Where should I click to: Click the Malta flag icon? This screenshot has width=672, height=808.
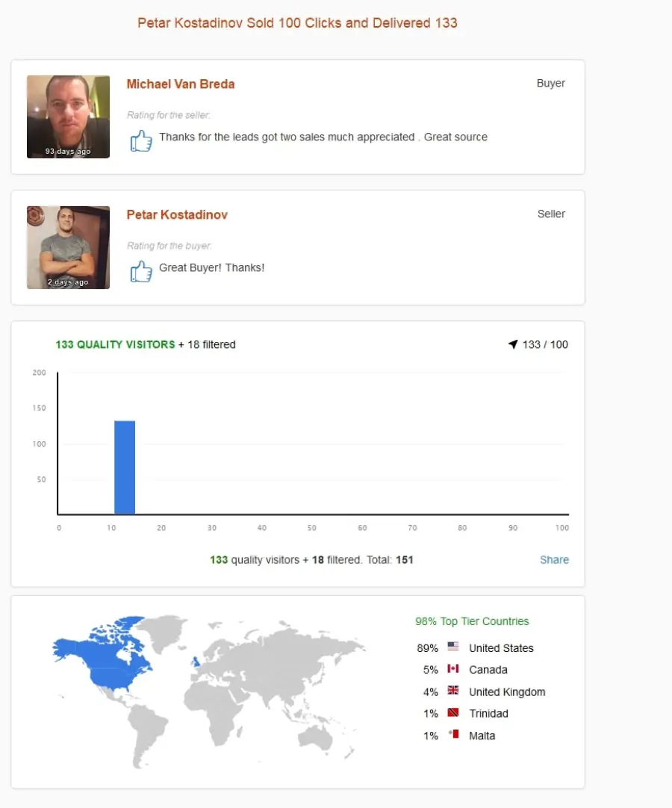pyautogui.click(x=453, y=734)
